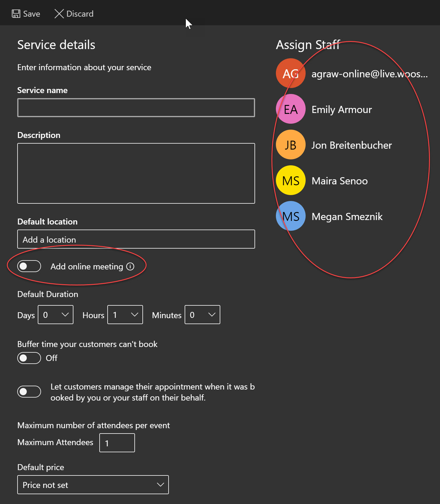Screen dimensions: 440x504
Task: Expand the Minutes duration dropdown
Action: coord(202,315)
